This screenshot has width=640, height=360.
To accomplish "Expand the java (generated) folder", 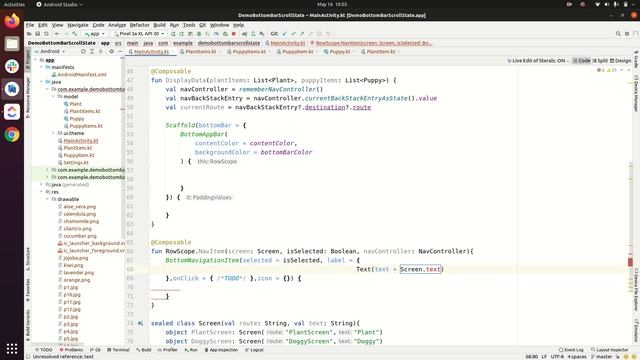I will (42, 184).
